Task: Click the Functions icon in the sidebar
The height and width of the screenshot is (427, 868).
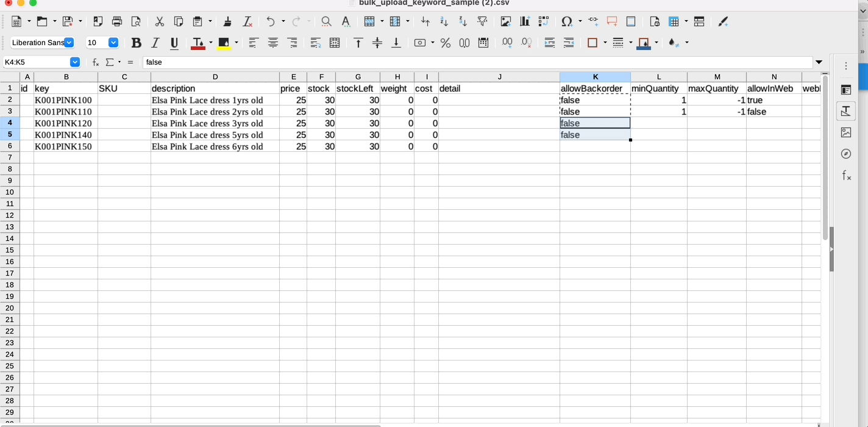Action: (x=845, y=176)
